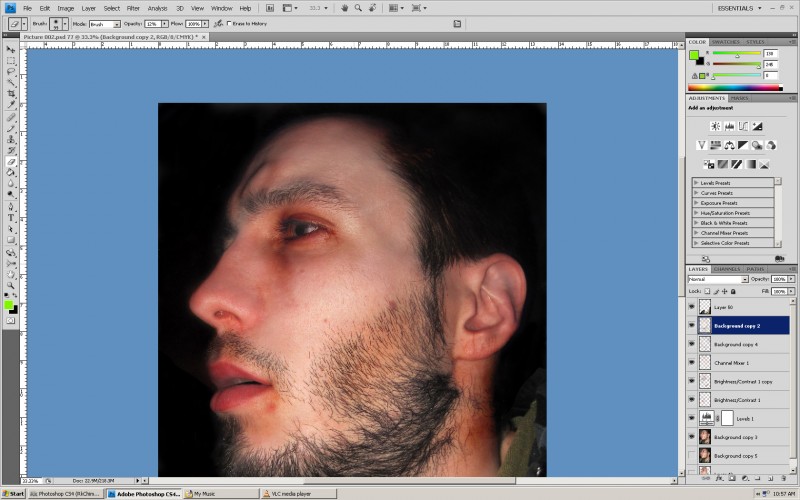This screenshot has width=800, height=500.
Task: Select the Clone Stamp tool
Action: [x=11, y=139]
